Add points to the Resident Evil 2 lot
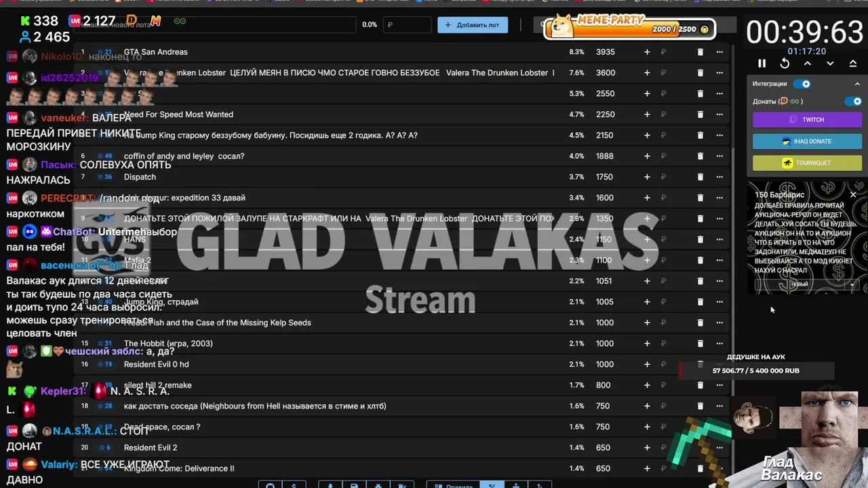Image resolution: width=868 pixels, height=488 pixels. (647, 448)
